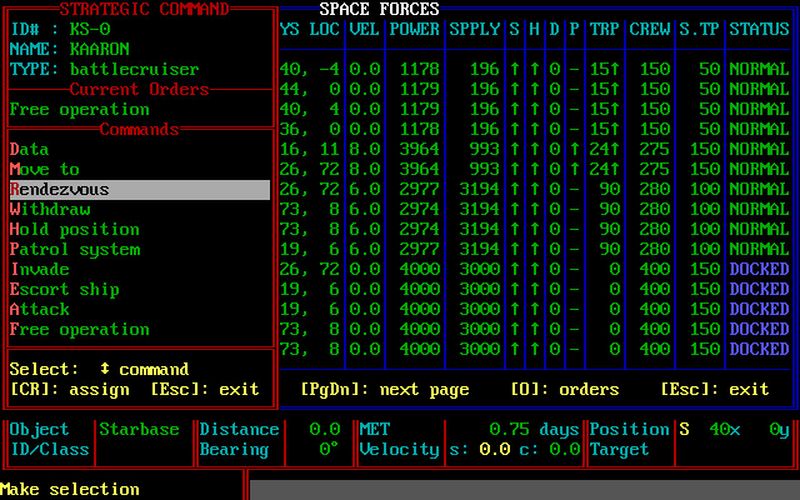The height and width of the screenshot is (500, 800).
Task: Select the Invade command
Action: [40, 269]
